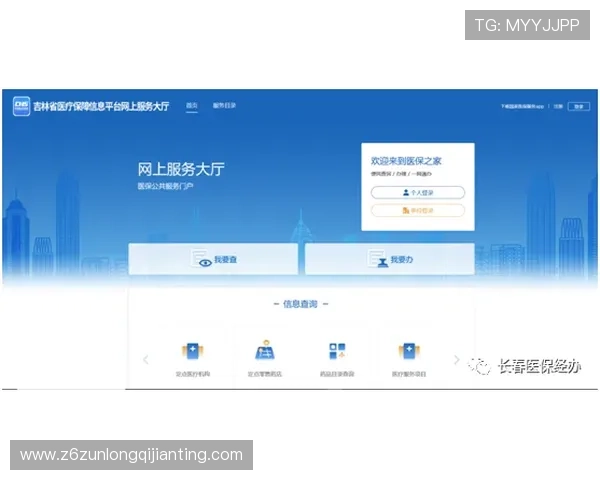
Task: Click the 医保公共服务门户 subtitle
Action: (x=165, y=186)
